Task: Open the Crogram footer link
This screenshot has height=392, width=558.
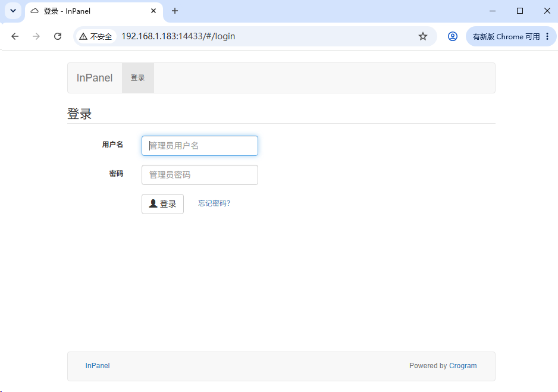Action: click(x=463, y=366)
